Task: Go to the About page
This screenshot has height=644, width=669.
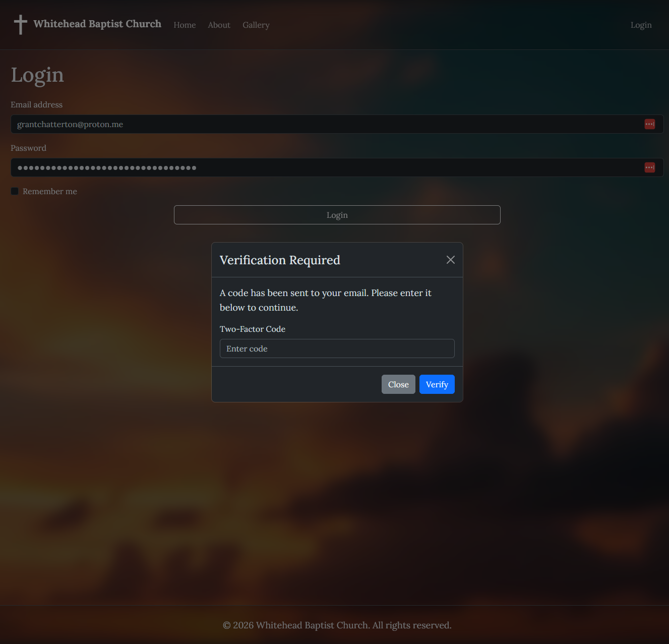Action: tap(219, 25)
